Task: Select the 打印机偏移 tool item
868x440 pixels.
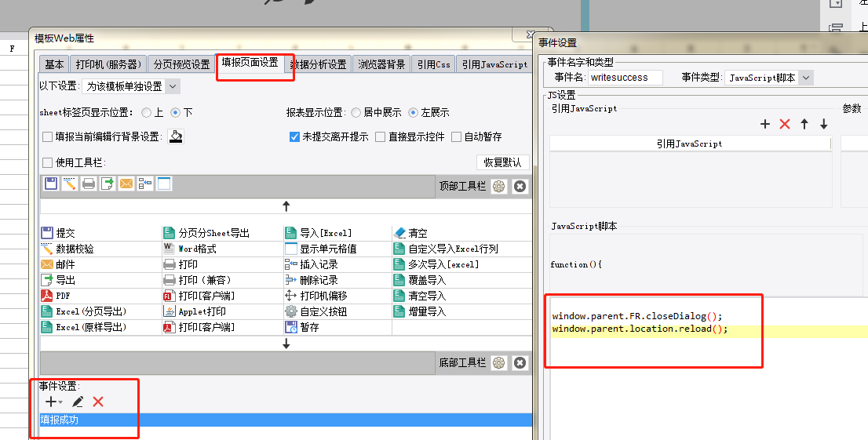Action: pos(316,296)
